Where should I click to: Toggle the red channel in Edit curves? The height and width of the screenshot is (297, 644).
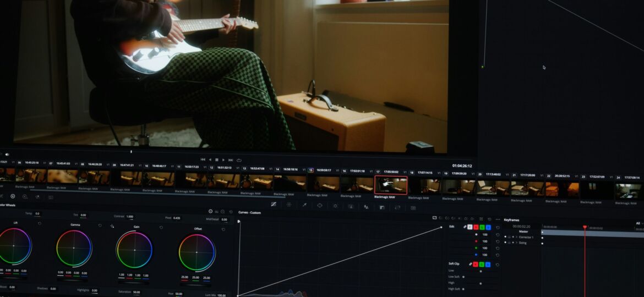[x=476, y=227]
